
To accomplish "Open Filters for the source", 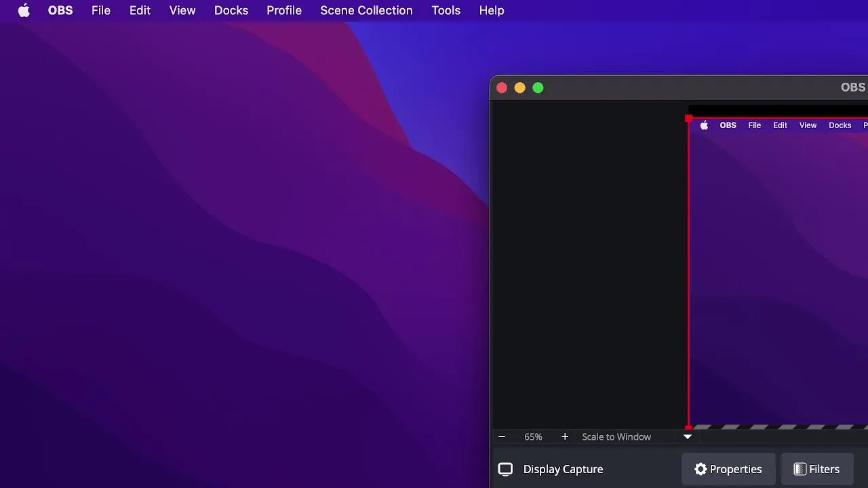I will (x=816, y=469).
